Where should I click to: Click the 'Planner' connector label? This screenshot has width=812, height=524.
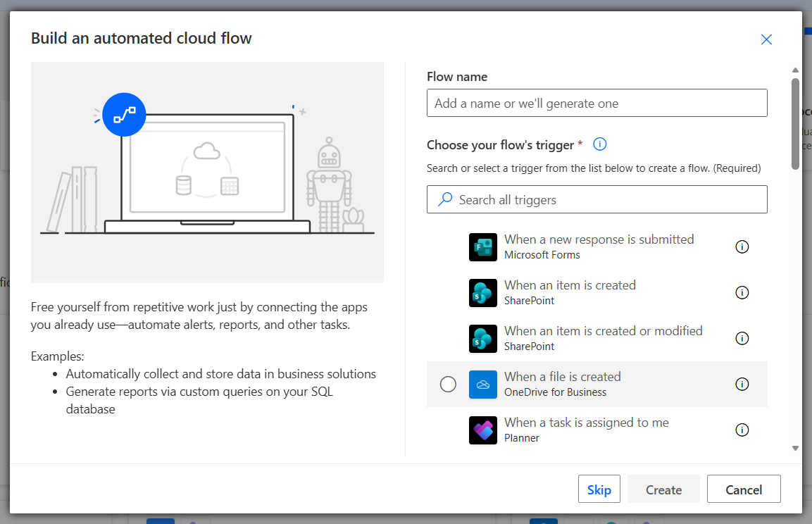point(521,438)
